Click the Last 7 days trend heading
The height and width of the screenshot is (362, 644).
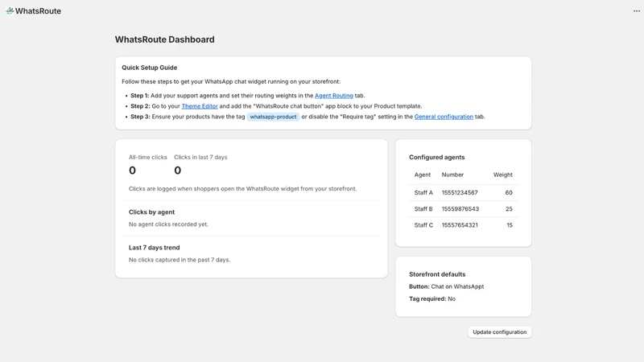click(154, 248)
